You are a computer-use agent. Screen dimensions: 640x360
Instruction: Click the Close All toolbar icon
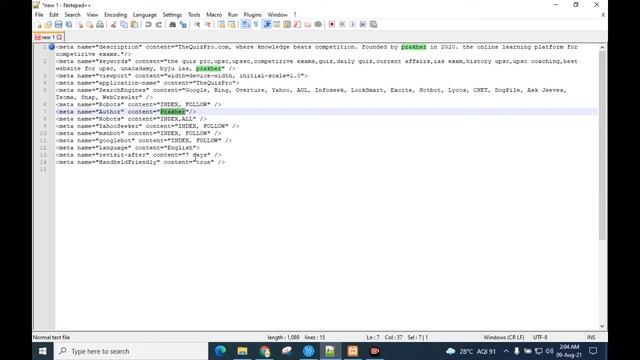click(x=90, y=24)
